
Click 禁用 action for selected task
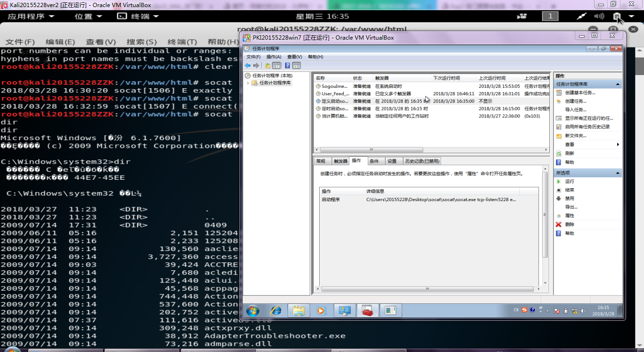pyautogui.click(x=570, y=198)
